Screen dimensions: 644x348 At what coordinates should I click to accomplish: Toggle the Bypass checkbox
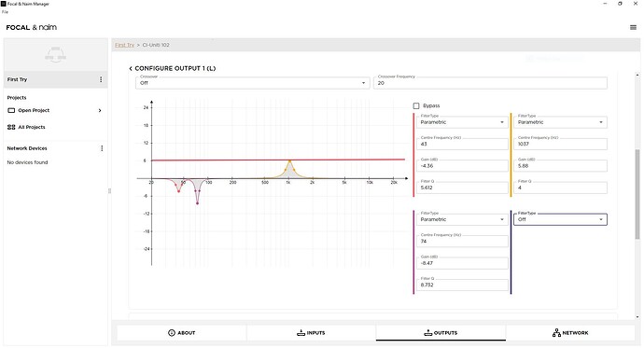416,105
